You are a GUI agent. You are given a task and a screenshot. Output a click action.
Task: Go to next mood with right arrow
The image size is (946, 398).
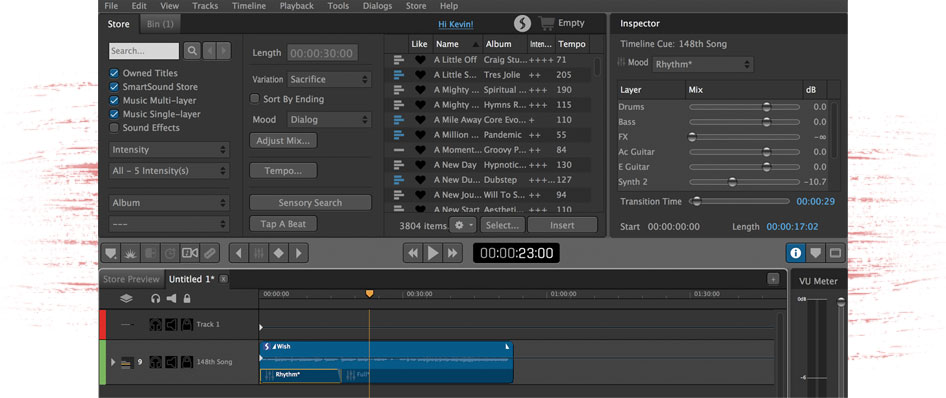(x=298, y=253)
